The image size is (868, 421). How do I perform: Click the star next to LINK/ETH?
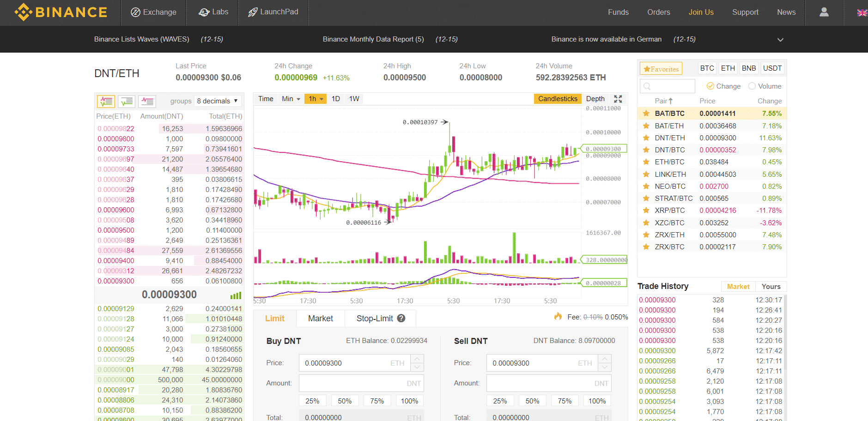(646, 174)
